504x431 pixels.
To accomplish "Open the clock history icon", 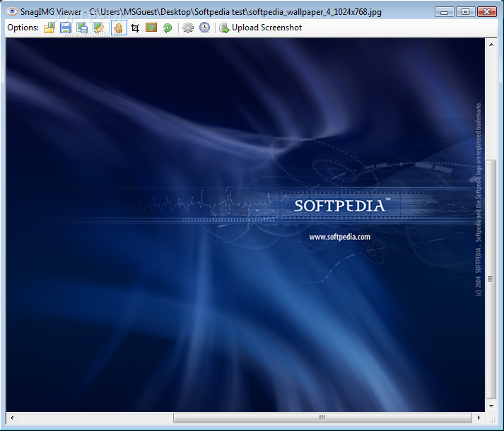I will point(204,28).
